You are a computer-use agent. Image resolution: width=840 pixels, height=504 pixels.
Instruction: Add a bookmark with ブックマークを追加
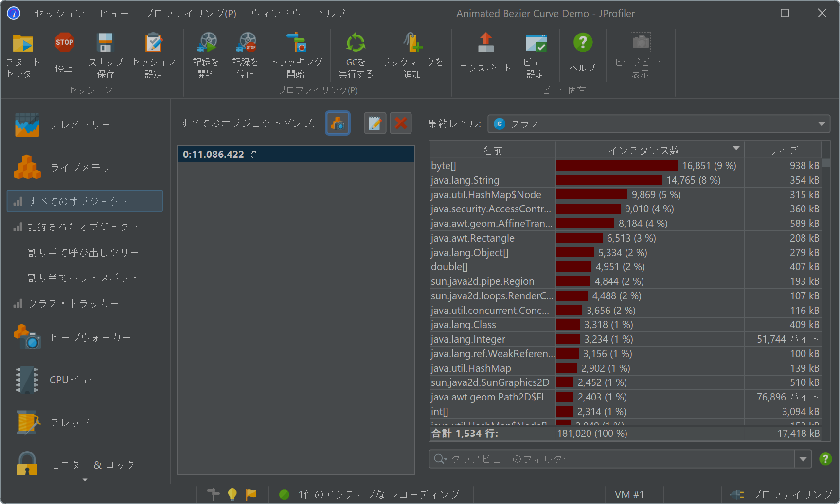coord(412,55)
